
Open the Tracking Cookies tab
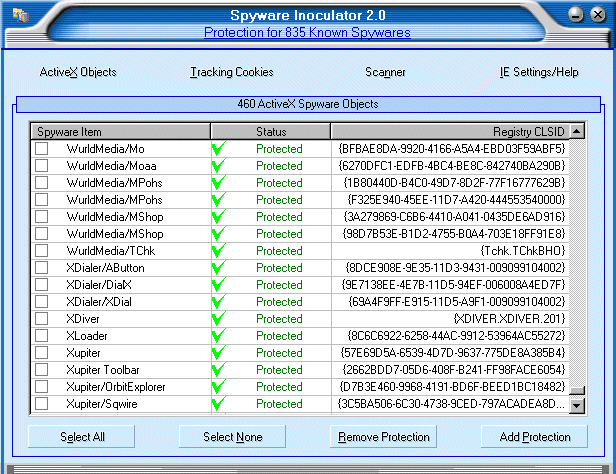232,72
